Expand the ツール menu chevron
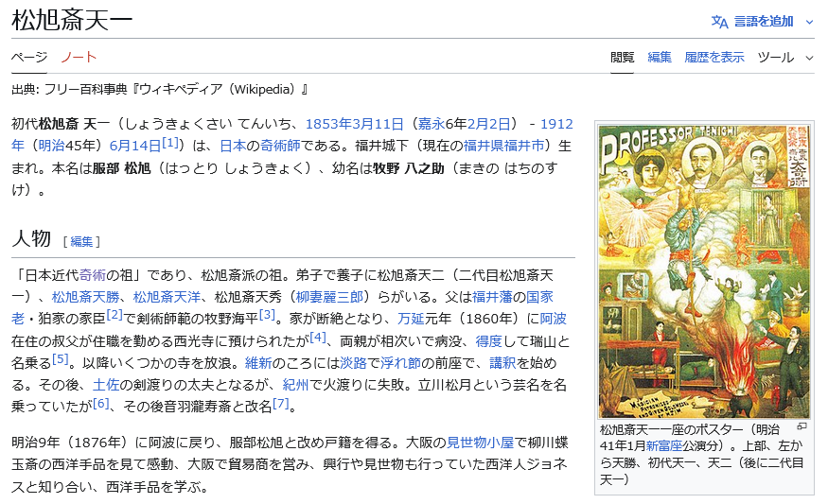This screenshot has width=828, height=504. [809, 58]
